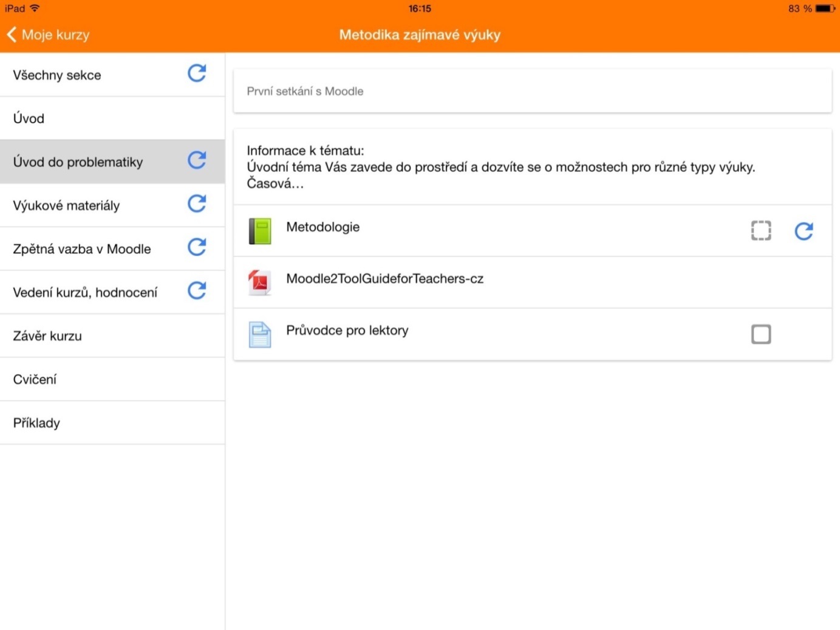This screenshot has width=840, height=630.
Task: Open the Úvod section
Action: tap(112, 118)
